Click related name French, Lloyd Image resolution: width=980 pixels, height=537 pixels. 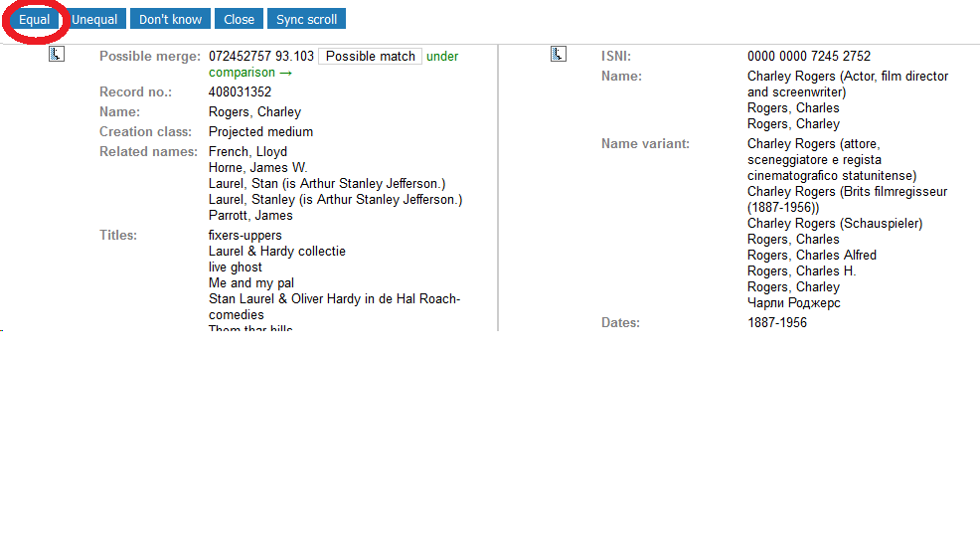click(x=247, y=152)
